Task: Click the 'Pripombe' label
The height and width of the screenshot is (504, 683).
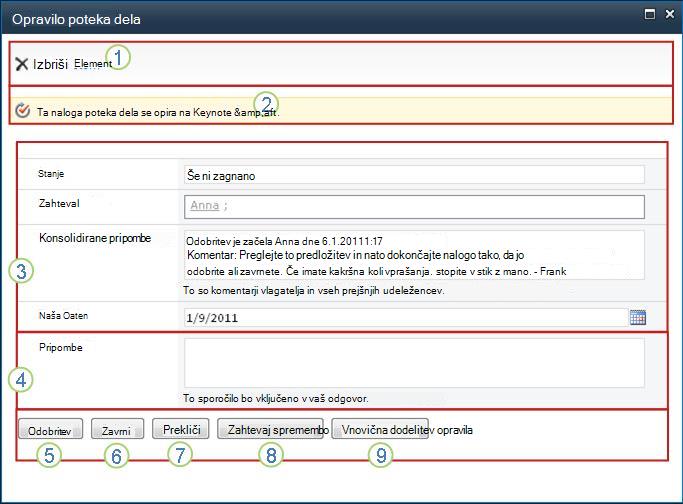Action: tap(61, 347)
